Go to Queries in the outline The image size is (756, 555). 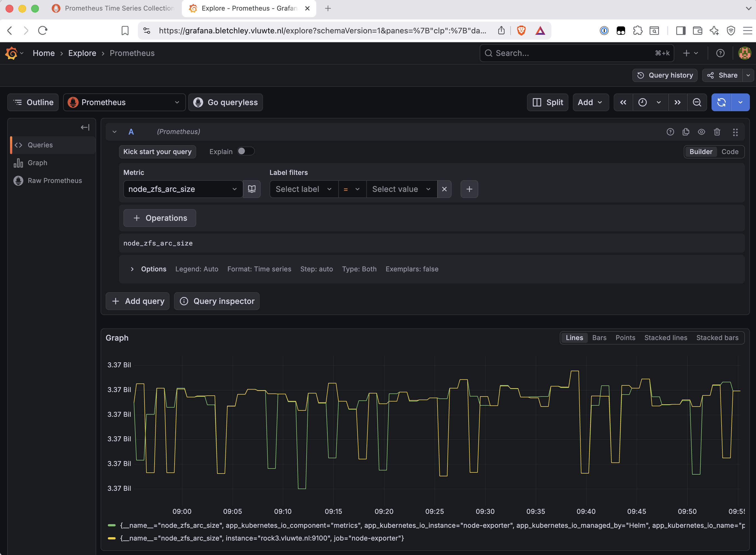[53, 145]
